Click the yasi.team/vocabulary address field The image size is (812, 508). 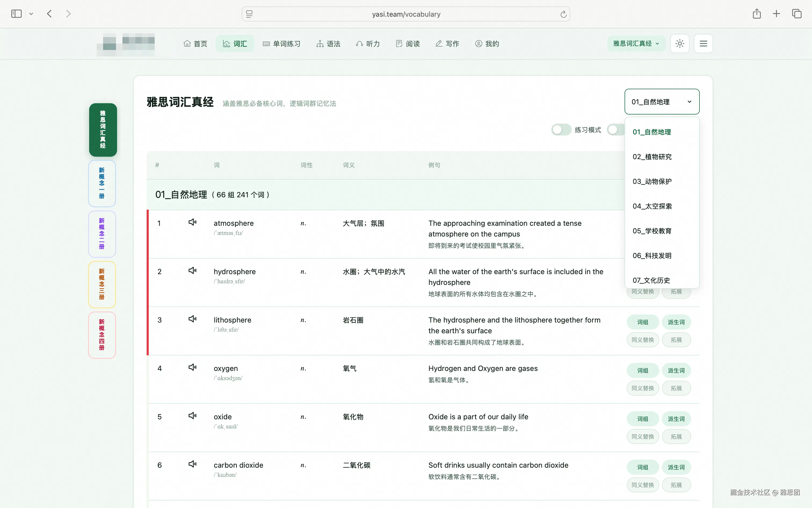pos(406,14)
